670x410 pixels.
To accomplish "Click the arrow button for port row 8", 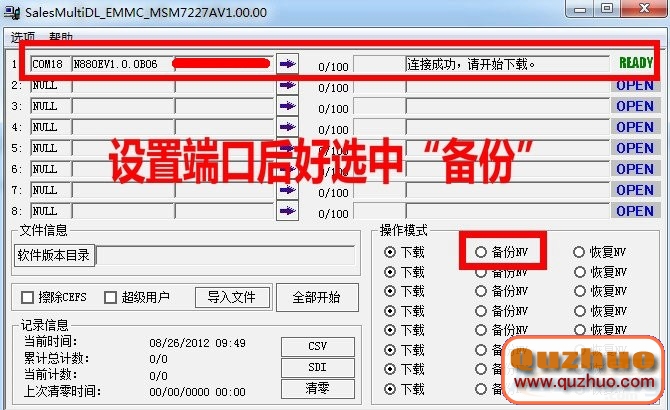I will coord(287,211).
